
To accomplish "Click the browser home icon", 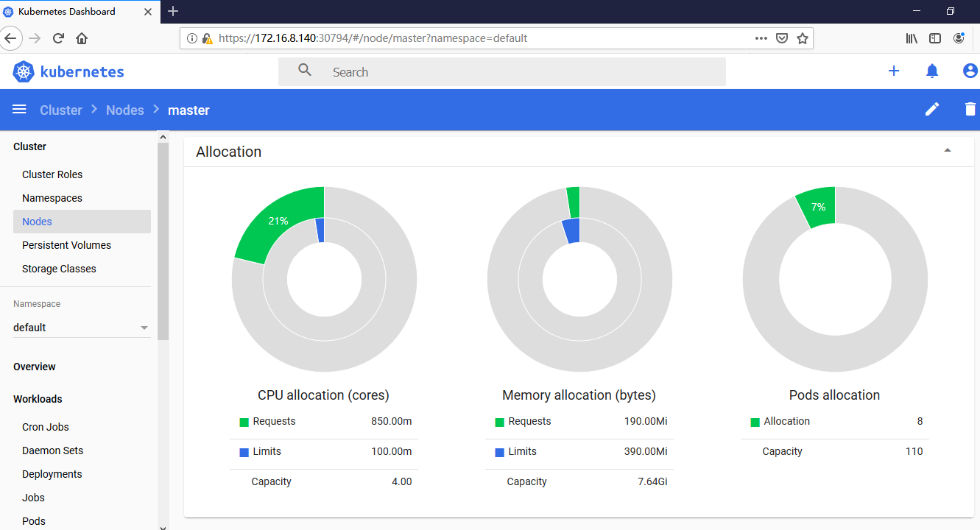I will point(82,38).
